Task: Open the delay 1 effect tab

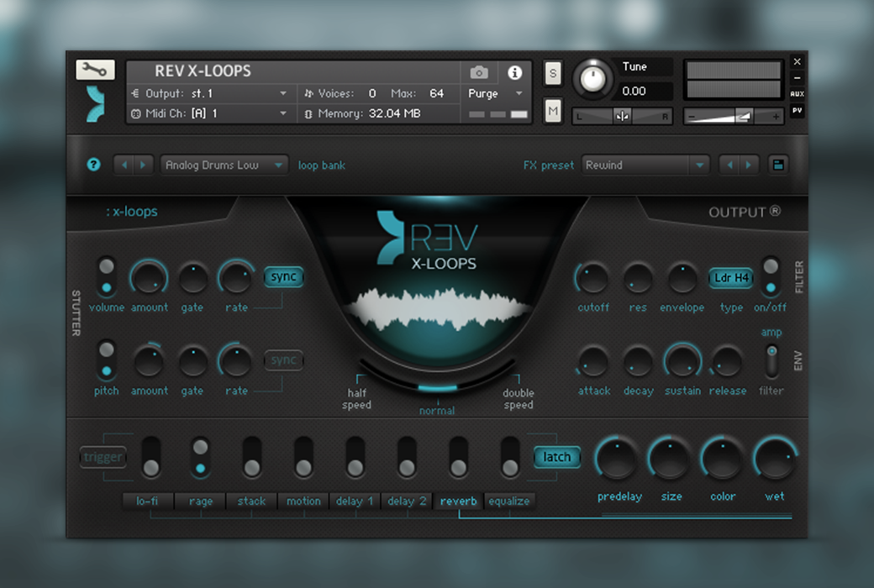Action: pos(355,501)
